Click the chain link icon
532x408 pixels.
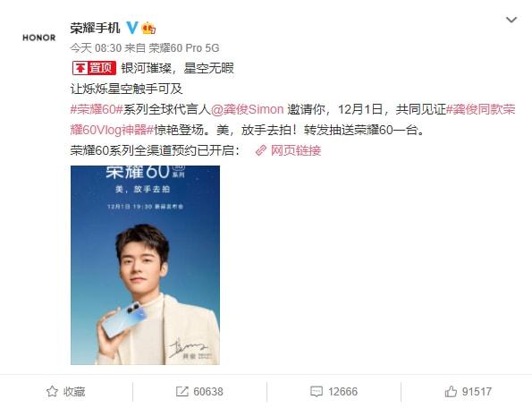pyautogui.click(x=260, y=150)
